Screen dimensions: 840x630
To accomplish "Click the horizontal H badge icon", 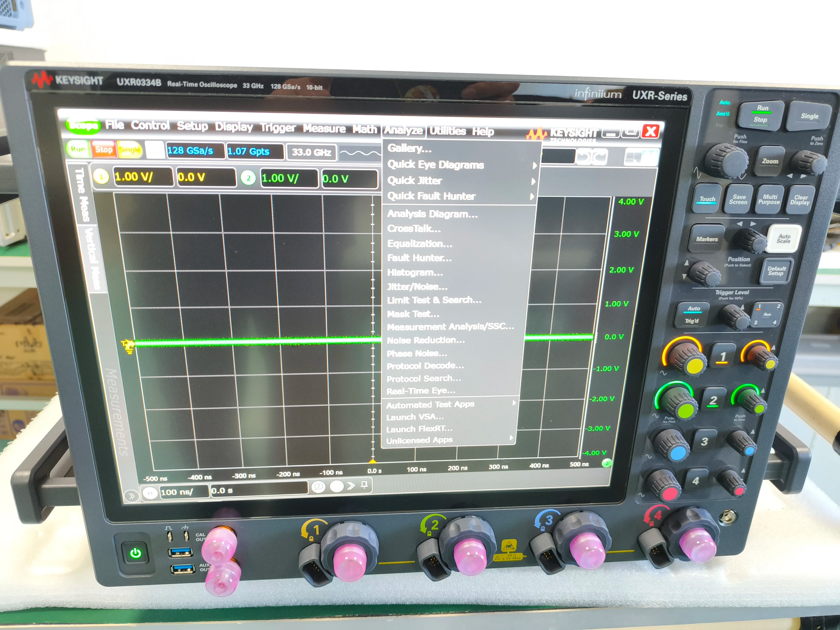I will point(150,493).
